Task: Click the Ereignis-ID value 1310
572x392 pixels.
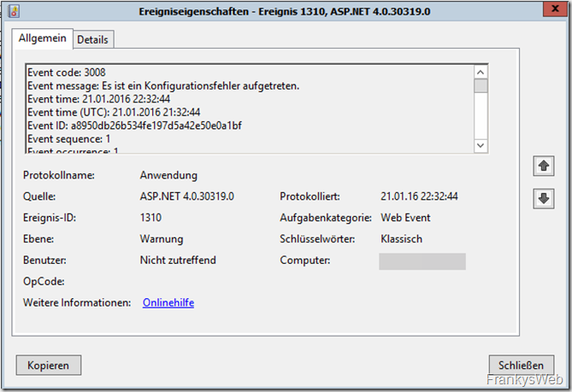Action: pos(150,218)
